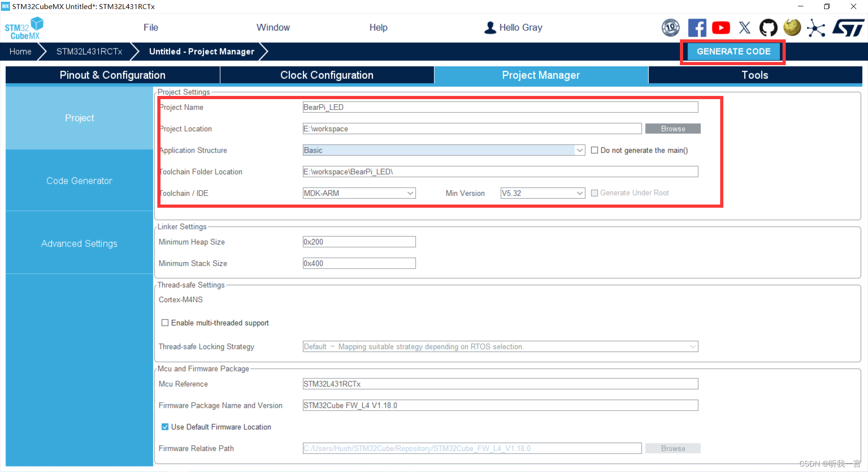Click the Cortex-M4NS label
The width and height of the screenshot is (868, 472).
point(181,300)
